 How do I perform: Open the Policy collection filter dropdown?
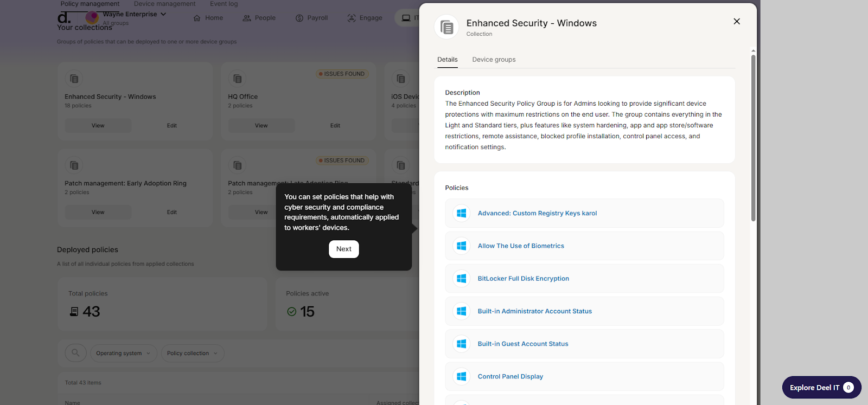[x=192, y=353]
